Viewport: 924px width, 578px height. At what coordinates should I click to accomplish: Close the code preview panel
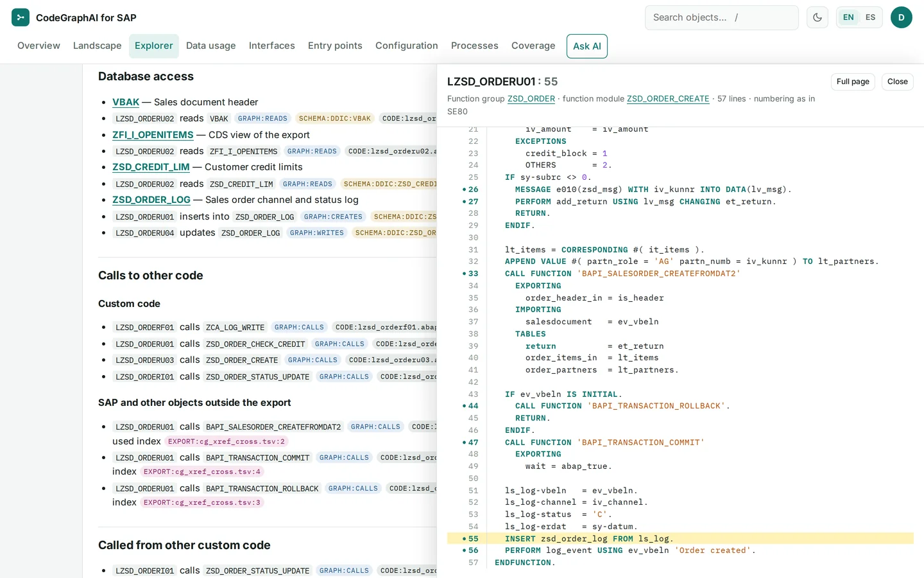(x=897, y=82)
